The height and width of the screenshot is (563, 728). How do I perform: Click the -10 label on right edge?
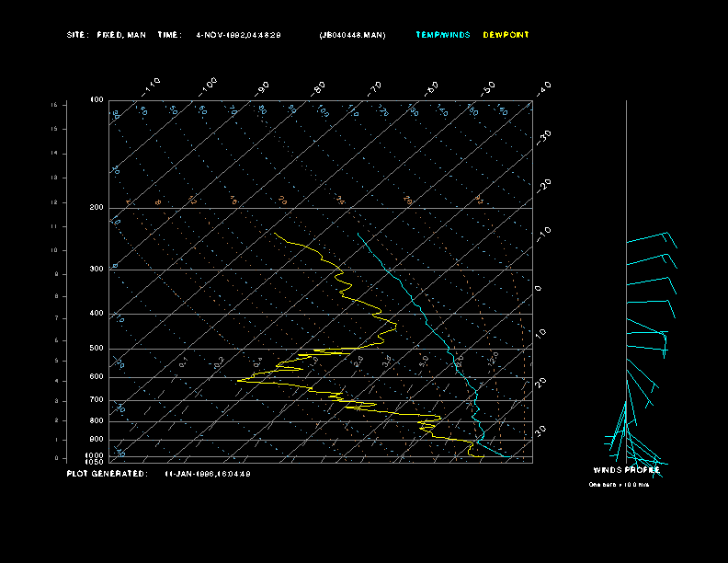coord(543,234)
